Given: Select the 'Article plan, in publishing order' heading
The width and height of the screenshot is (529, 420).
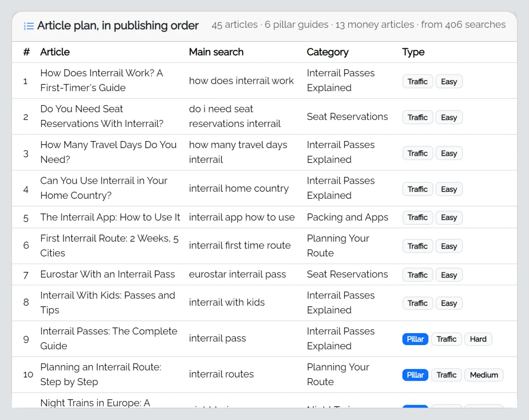Looking at the screenshot, I should pyautogui.click(x=118, y=26).
